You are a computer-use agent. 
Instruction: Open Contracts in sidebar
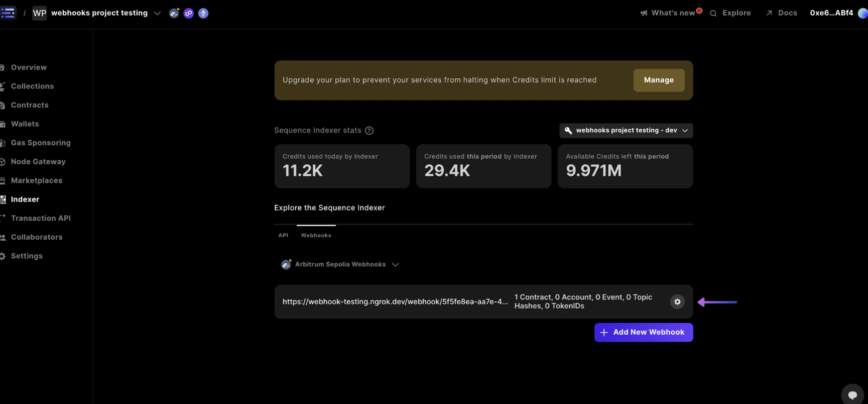coord(30,105)
